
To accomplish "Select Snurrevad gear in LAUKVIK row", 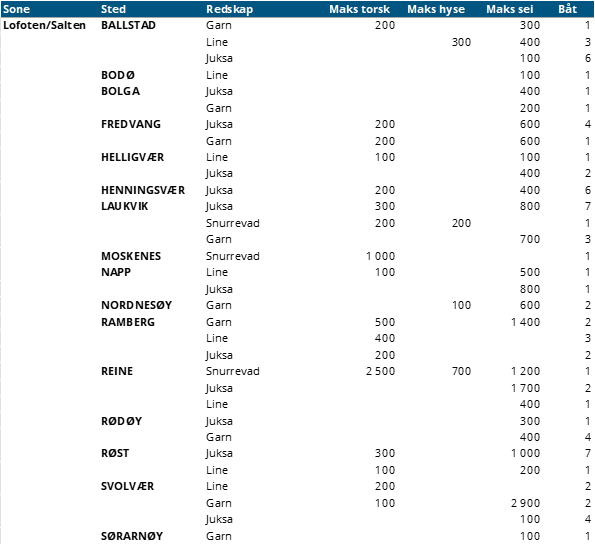I will [x=233, y=223].
